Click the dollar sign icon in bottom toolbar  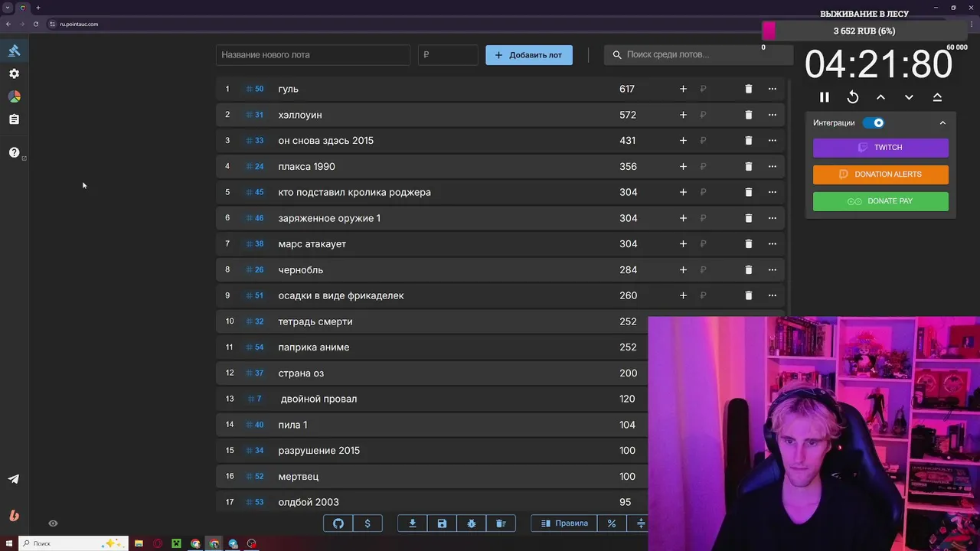click(x=367, y=523)
